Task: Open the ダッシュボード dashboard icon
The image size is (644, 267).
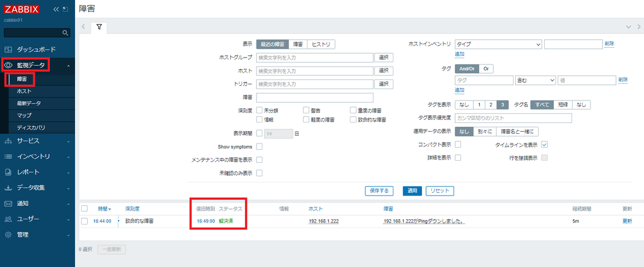Action: pos(8,49)
